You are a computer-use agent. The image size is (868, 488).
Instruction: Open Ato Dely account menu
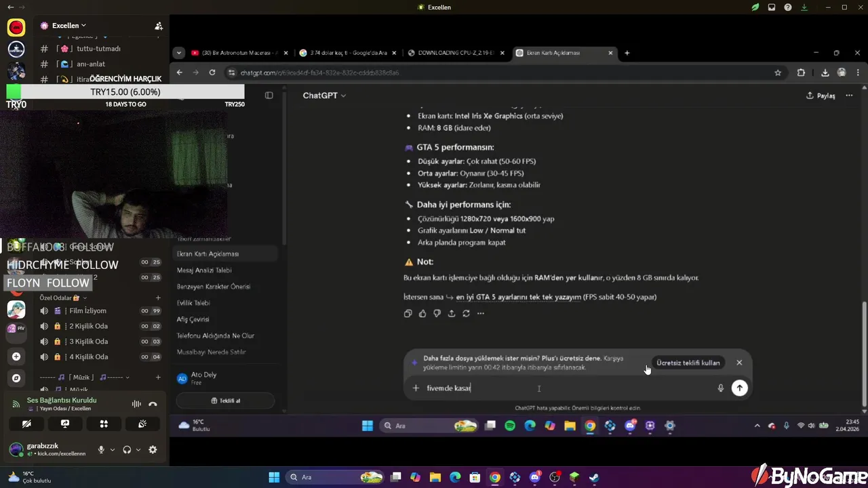(x=225, y=378)
